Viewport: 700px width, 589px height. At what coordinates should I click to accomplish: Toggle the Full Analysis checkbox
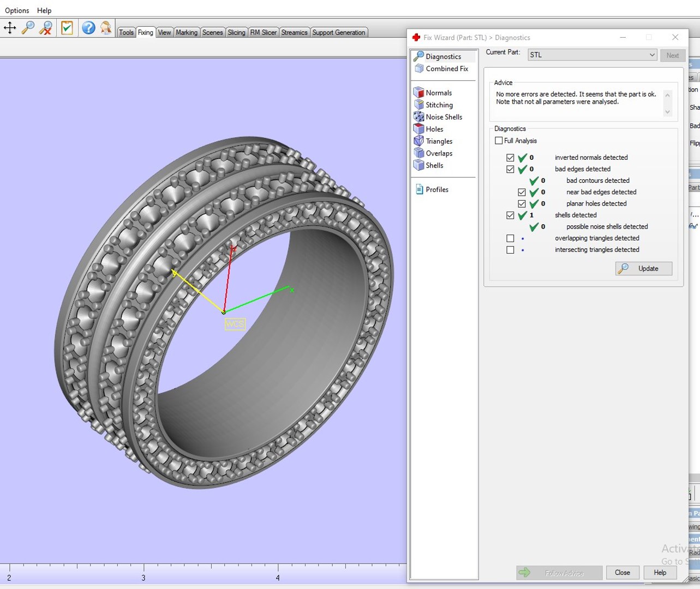pos(499,141)
